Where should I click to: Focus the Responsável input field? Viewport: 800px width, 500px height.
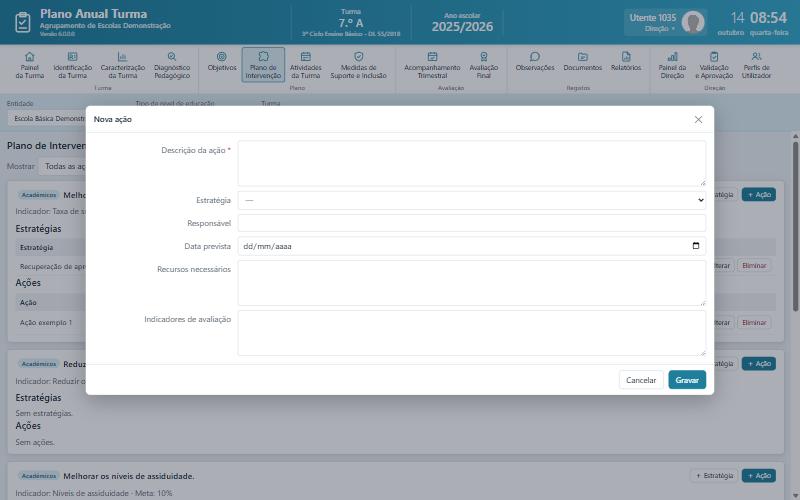(x=471, y=223)
